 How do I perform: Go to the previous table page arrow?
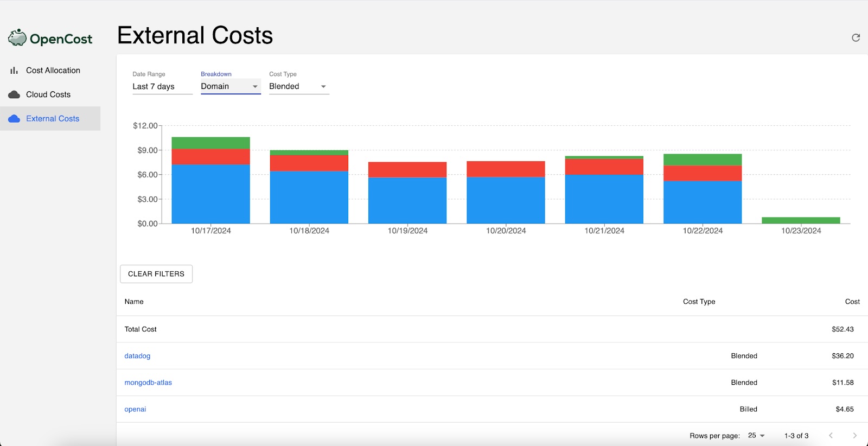[831, 436]
